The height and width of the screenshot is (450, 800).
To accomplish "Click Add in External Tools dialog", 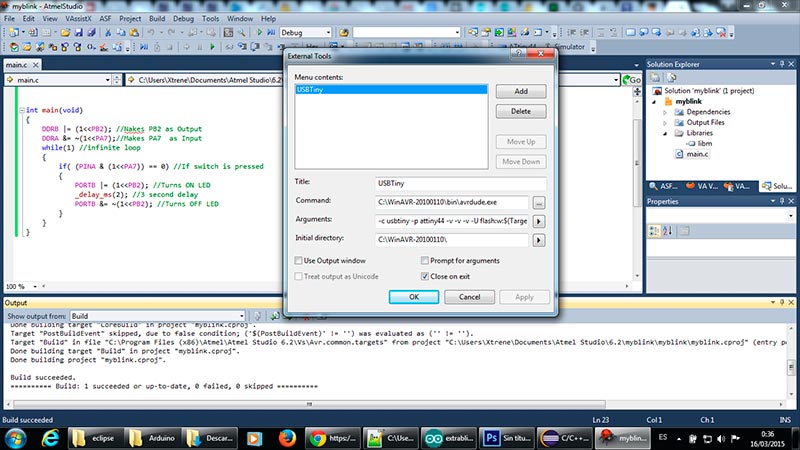I will tap(521, 91).
